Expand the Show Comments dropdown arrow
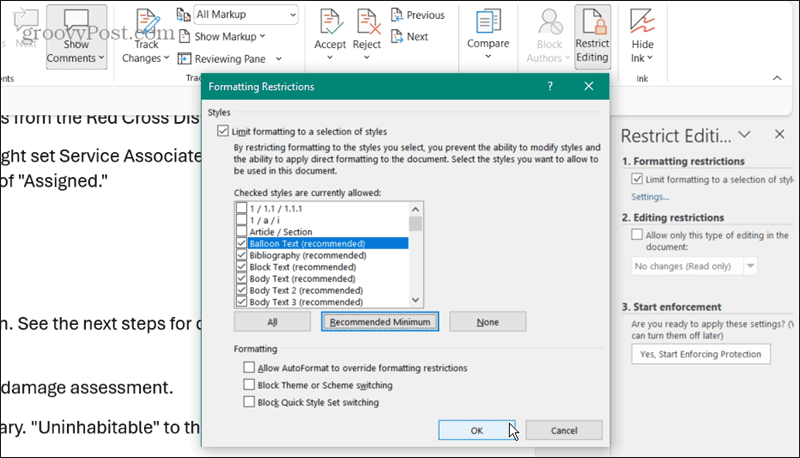The image size is (800, 458). click(101, 58)
